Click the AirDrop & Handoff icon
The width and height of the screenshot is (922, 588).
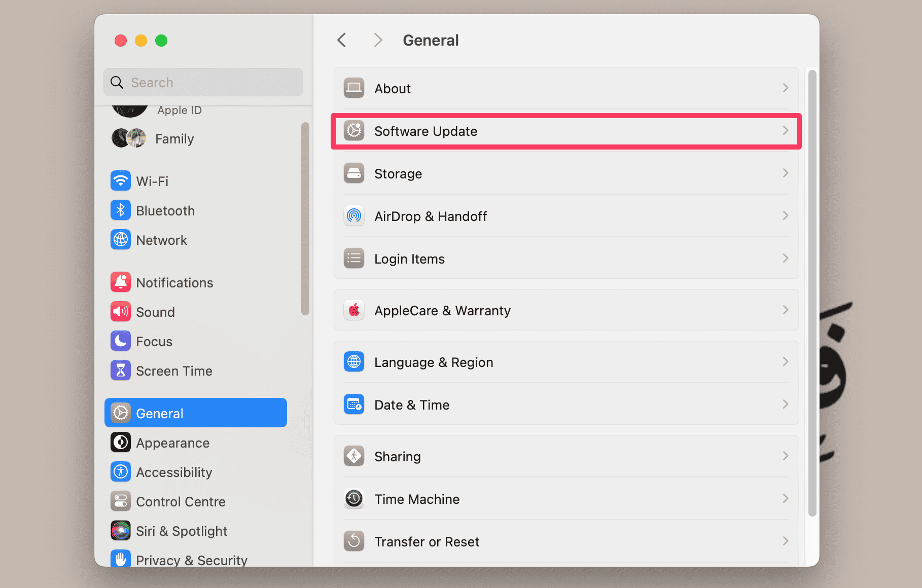tap(354, 216)
